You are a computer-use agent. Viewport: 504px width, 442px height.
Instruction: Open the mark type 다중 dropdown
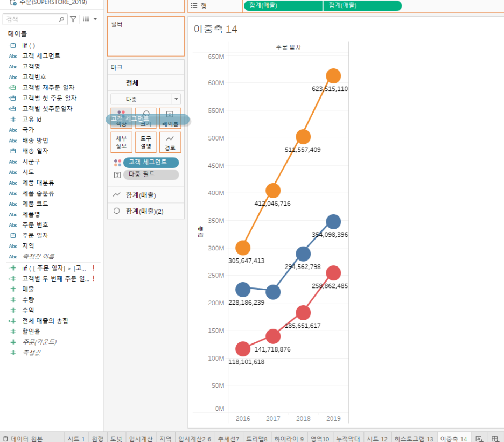point(145,99)
